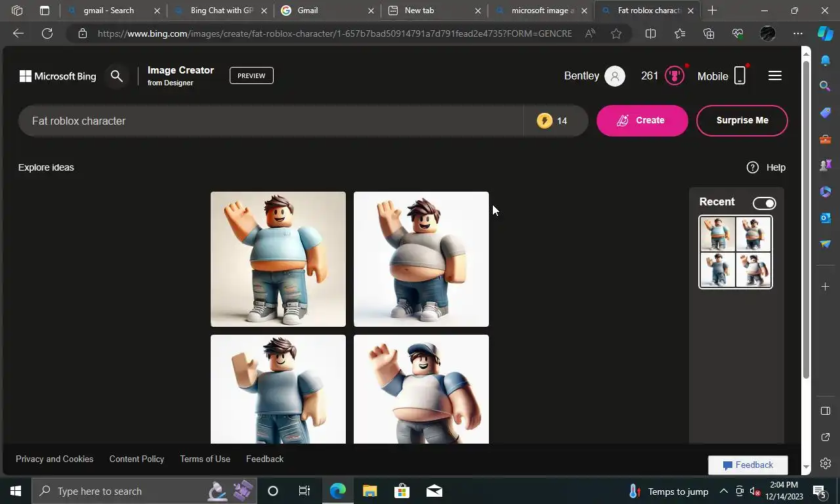Open Microsoft Store from taskbar

pyautogui.click(x=402, y=491)
